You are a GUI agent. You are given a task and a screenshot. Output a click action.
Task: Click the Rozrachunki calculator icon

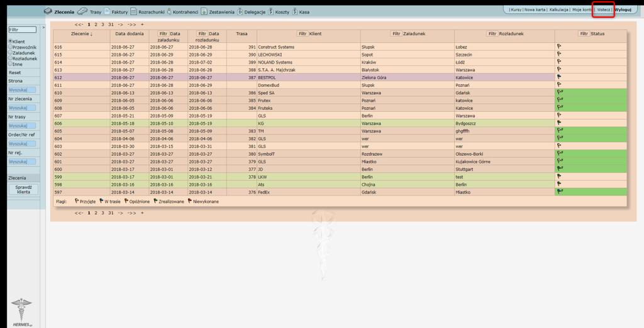(134, 11)
